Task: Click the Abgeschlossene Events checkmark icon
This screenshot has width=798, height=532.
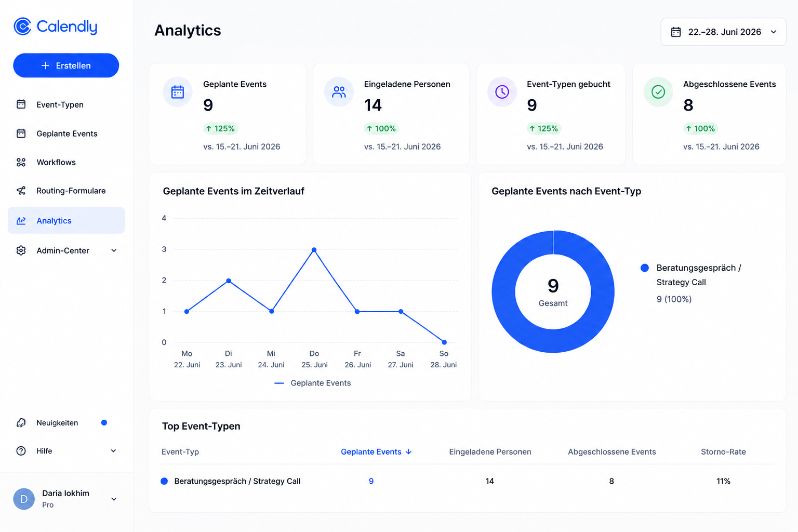Action: point(658,92)
